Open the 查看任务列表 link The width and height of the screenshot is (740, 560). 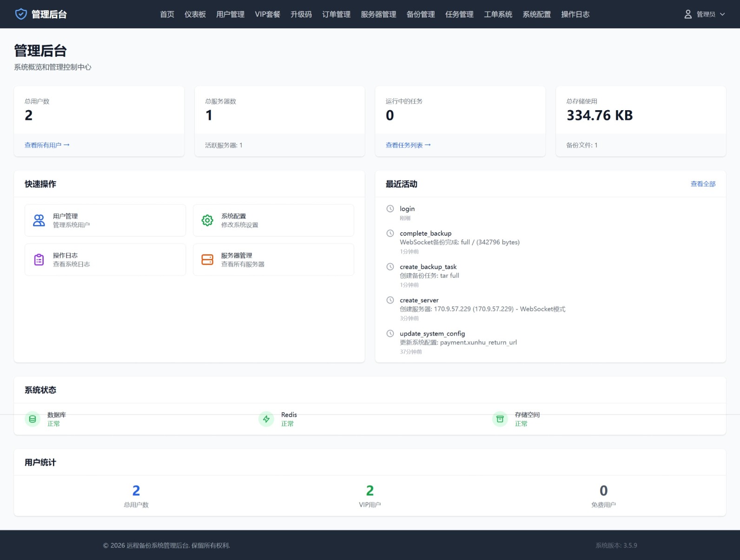[x=408, y=145]
